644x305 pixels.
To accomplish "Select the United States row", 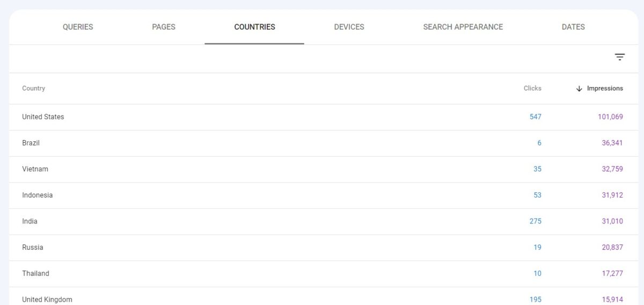I will [43, 117].
